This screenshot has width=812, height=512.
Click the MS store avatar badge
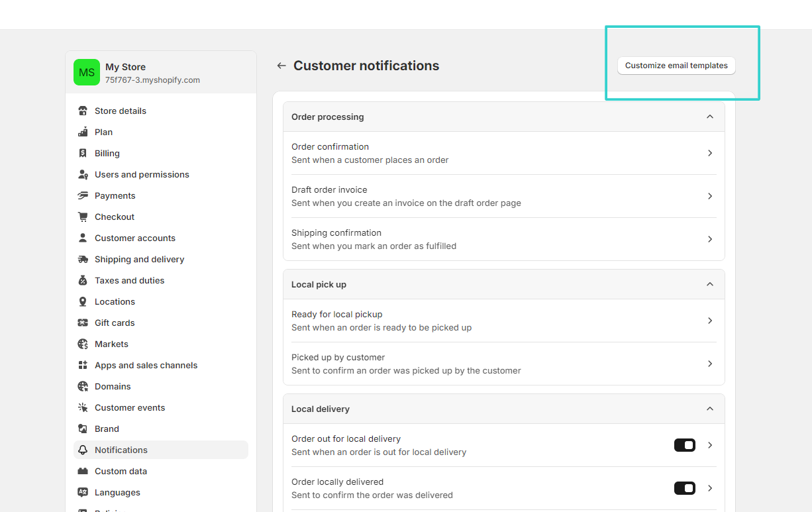click(86, 72)
